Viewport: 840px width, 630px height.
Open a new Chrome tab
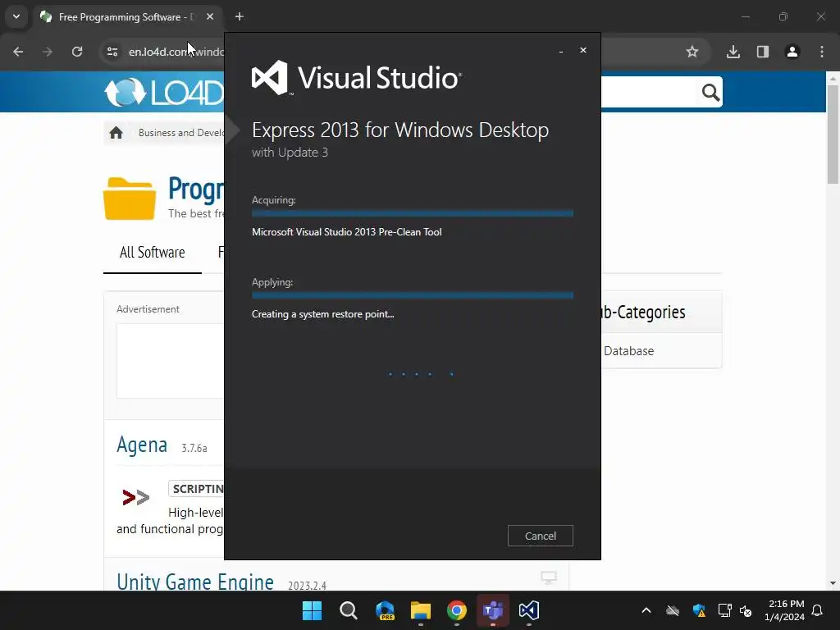click(240, 16)
